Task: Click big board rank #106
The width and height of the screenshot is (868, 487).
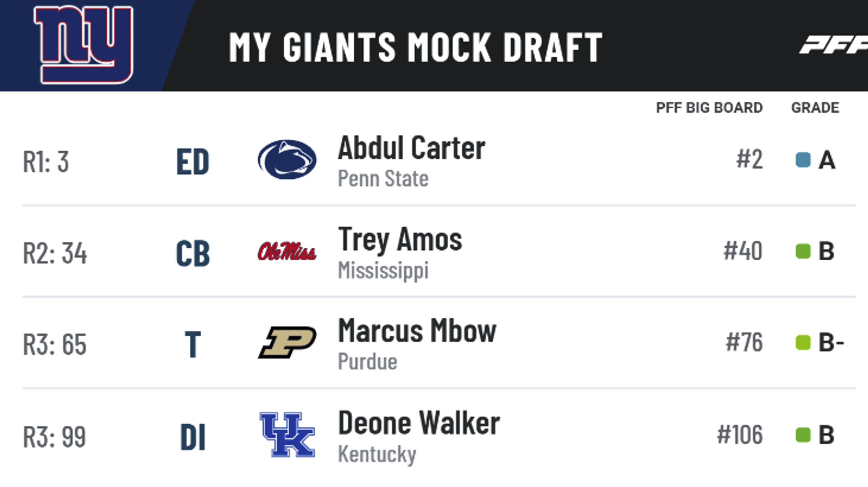Action: tap(740, 435)
